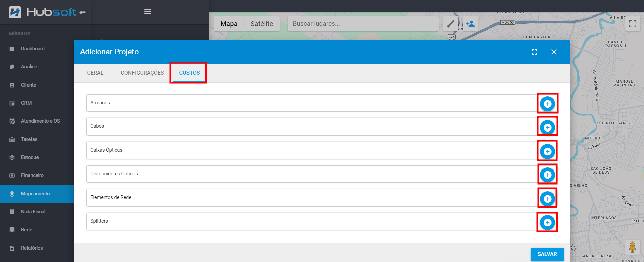The width and height of the screenshot is (644, 262).
Task: Click the Caixas Ópticas row label
Action: click(x=106, y=150)
